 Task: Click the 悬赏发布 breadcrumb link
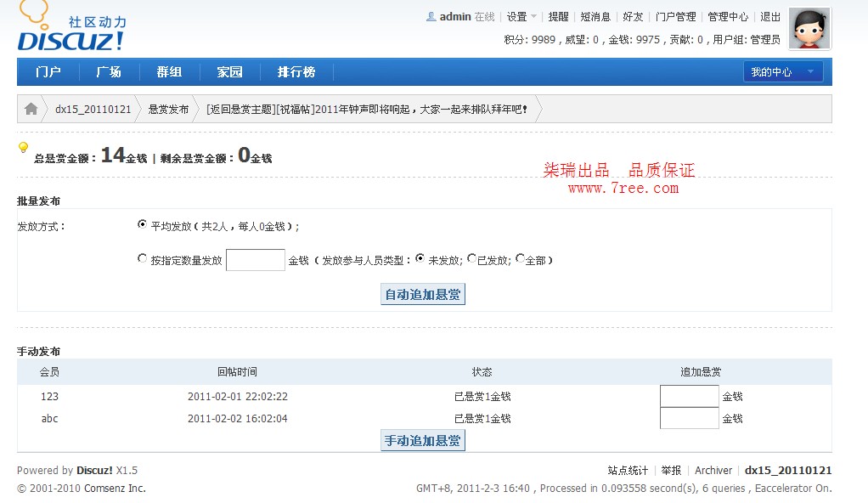[168, 109]
